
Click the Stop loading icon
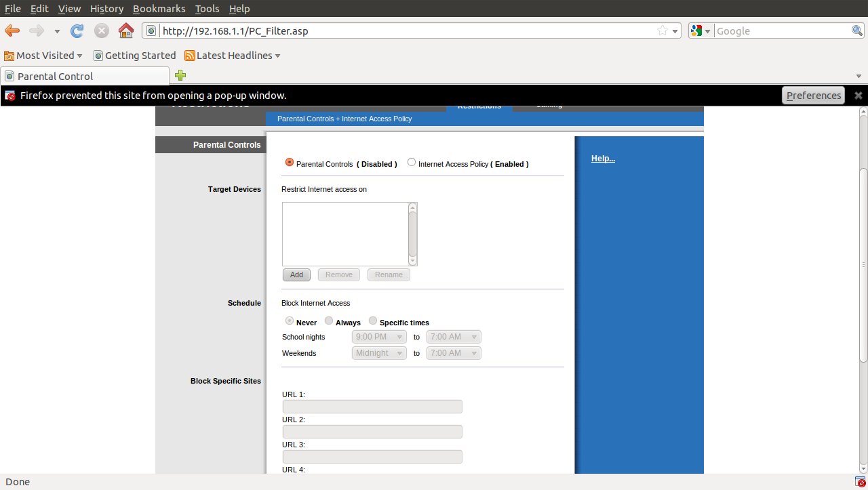point(102,30)
